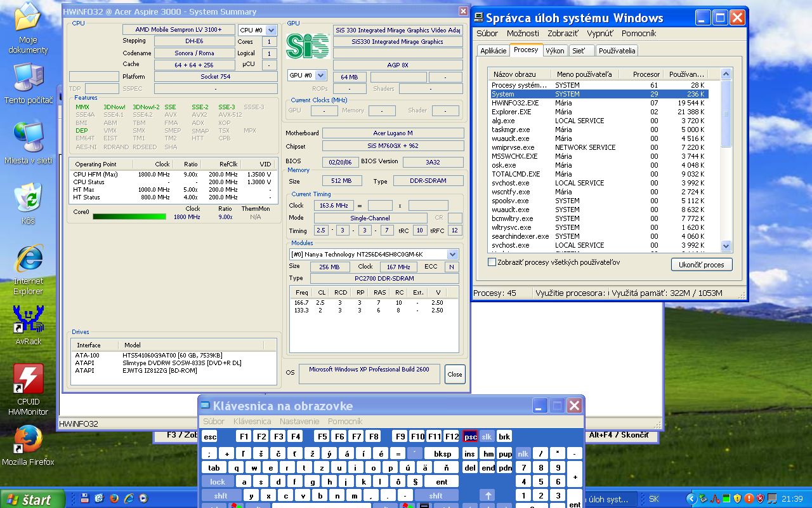Open Zobraziť menu in Task Manager

coord(563,33)
